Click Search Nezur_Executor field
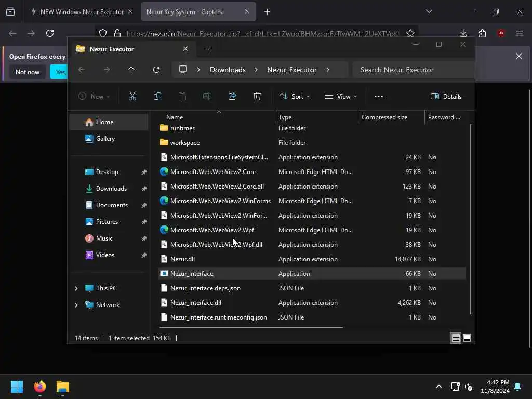The height and width of the screenshot is (399, 532). (x=413, y=70)
